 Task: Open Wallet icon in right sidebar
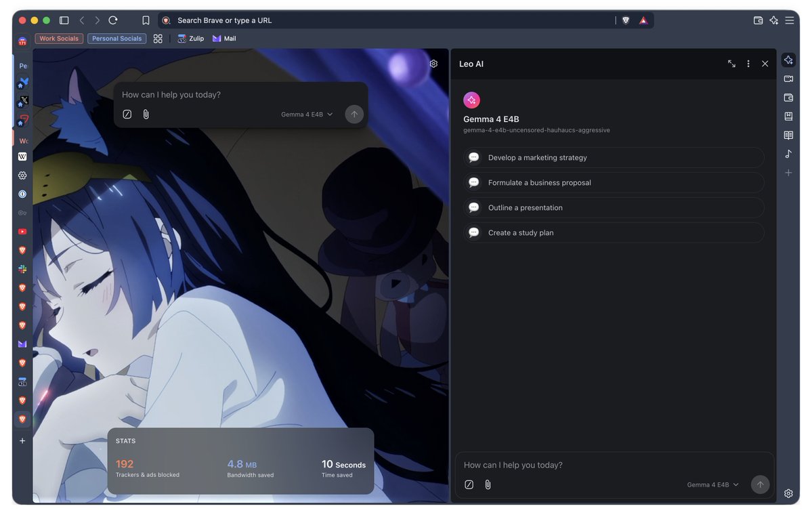point(788,98)
